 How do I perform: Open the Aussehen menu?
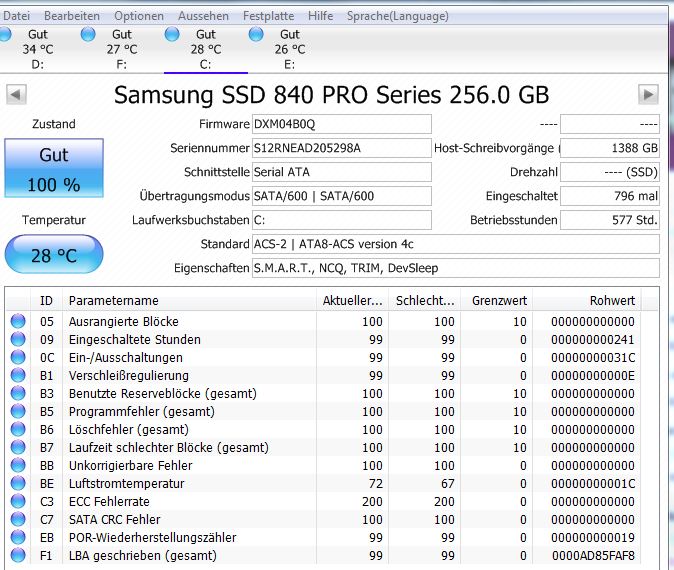[x=203, y=16]
